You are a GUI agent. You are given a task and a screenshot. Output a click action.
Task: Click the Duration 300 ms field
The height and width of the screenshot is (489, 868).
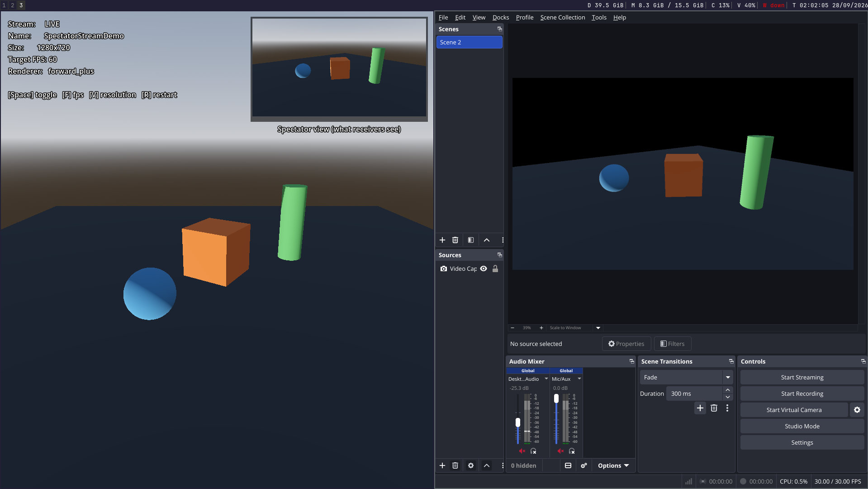pos(694,393)
